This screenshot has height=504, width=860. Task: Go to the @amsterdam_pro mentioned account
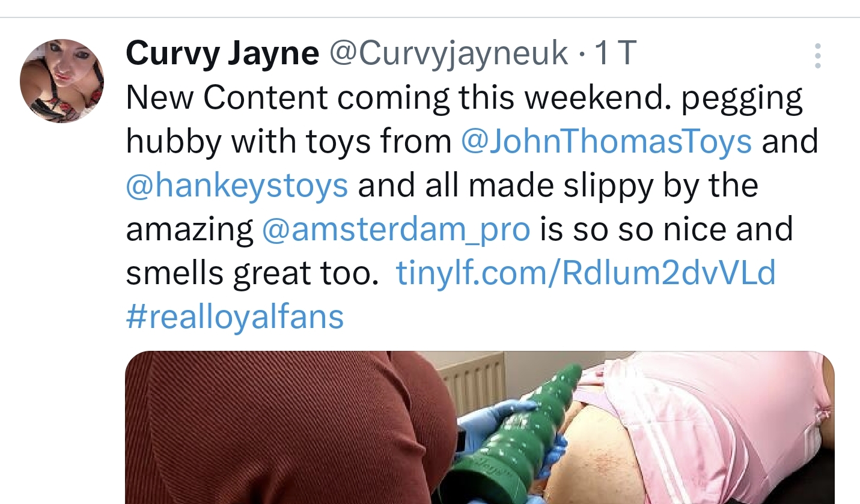click(397, 229)
